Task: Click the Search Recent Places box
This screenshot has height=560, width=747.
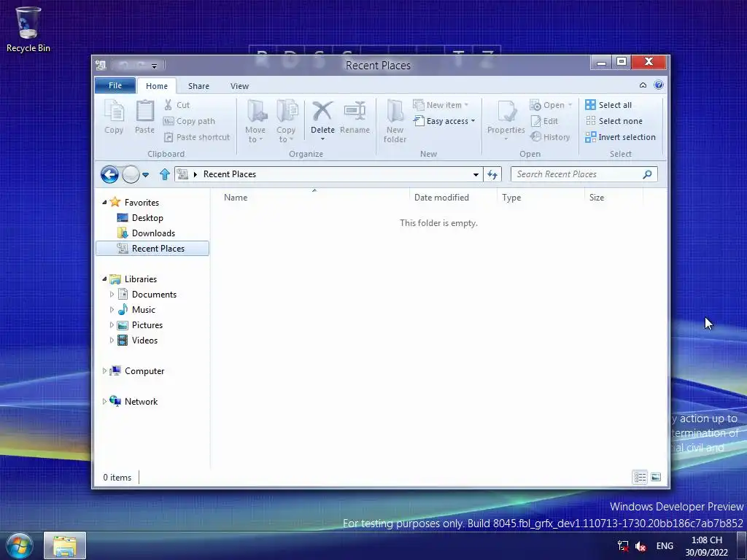Action: [x=584, y=174]
